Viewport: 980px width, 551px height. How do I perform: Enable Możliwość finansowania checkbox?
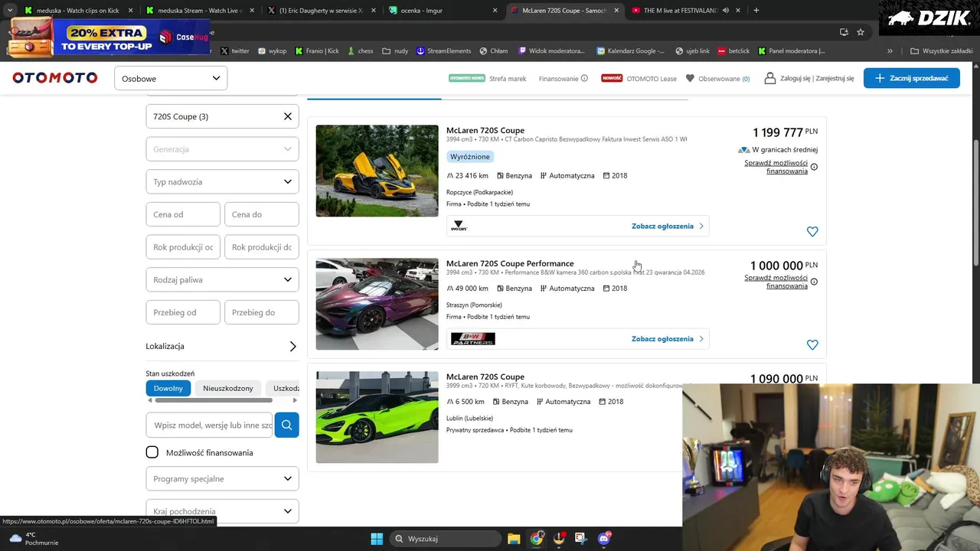152,452
